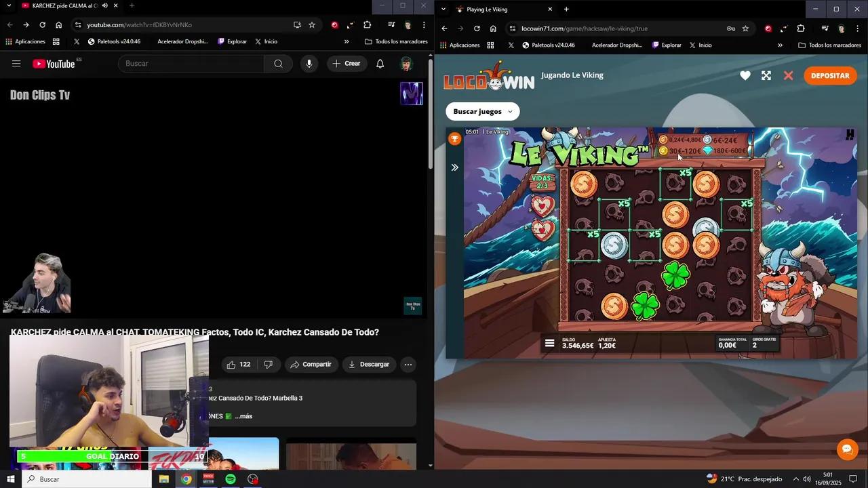Toggle fullscreen game mode icon
This screenshot has height=488, width=868.
766,76
